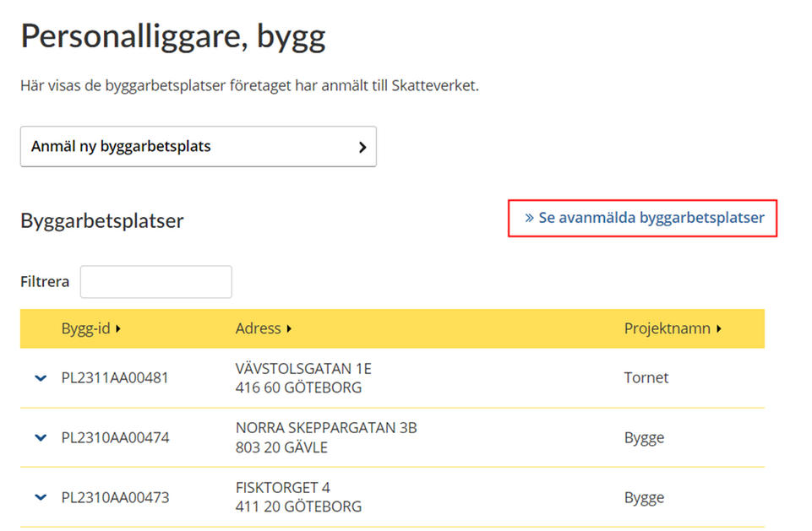This screenshot has height=531, width=812.
Task: Click the Projektnamn sort arrow icon
Action: click(x=719, y=328)
